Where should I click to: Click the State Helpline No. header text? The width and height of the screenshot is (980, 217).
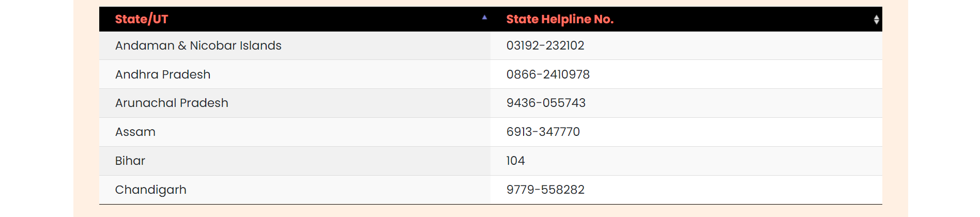[x=560, y=19]
